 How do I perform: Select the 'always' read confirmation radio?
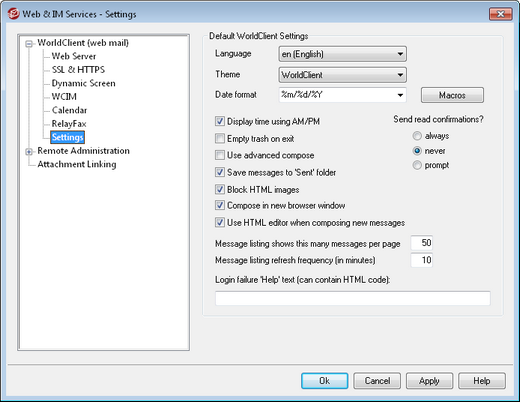pos(417,136)
